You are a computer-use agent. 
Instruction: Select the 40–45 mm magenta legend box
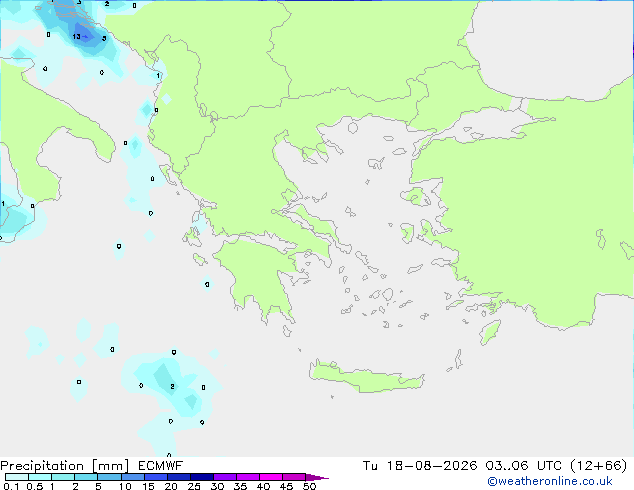click(x=271, y=477)
